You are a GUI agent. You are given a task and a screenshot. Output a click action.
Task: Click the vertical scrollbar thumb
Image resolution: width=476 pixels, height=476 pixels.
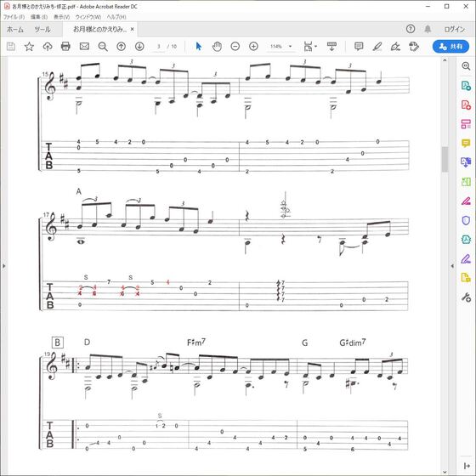445,159
